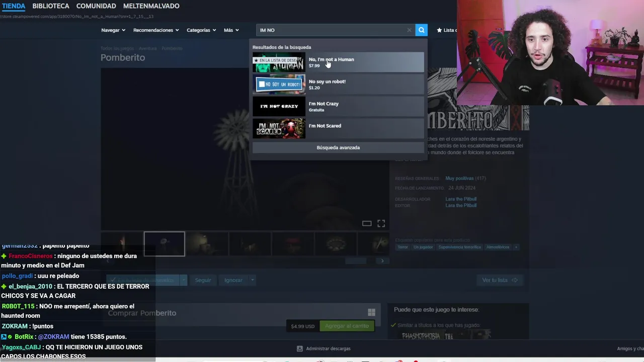Click the I'm Not Crazy thumbnail
The image size is (644, 362).
coord(279,107)
